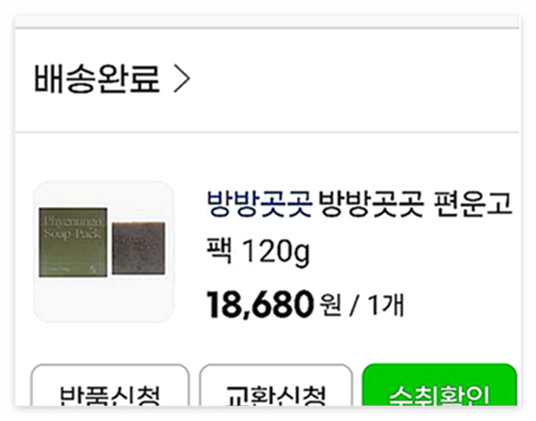Open the soap pack product thumbnail

tap(104, 252)
